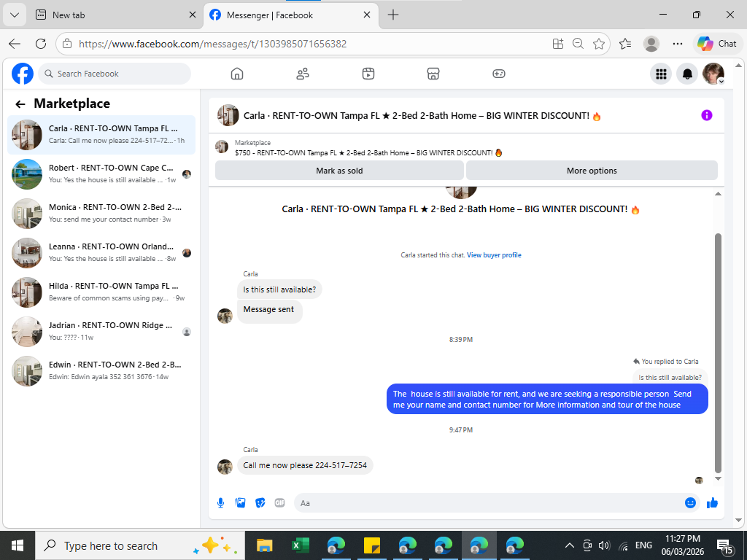This screenshot has height=560, width=747.
Task: Choose a GIF with the GIF icon
Action: point(279,503)
